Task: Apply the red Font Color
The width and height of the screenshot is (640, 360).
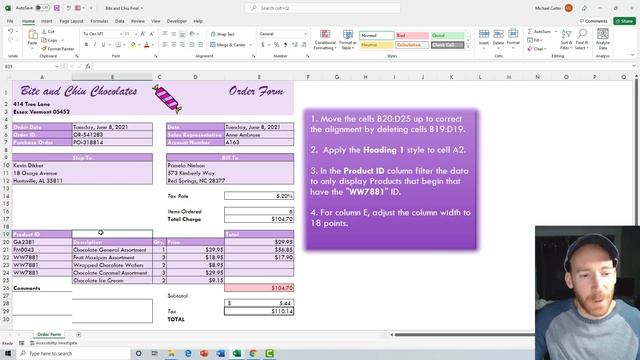Action: (x=147, y=44)
